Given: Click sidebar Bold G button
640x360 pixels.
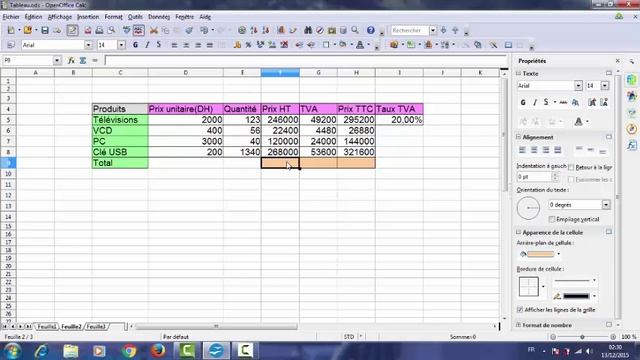Looking at the screenshot, I should click(x=523, y=102).
